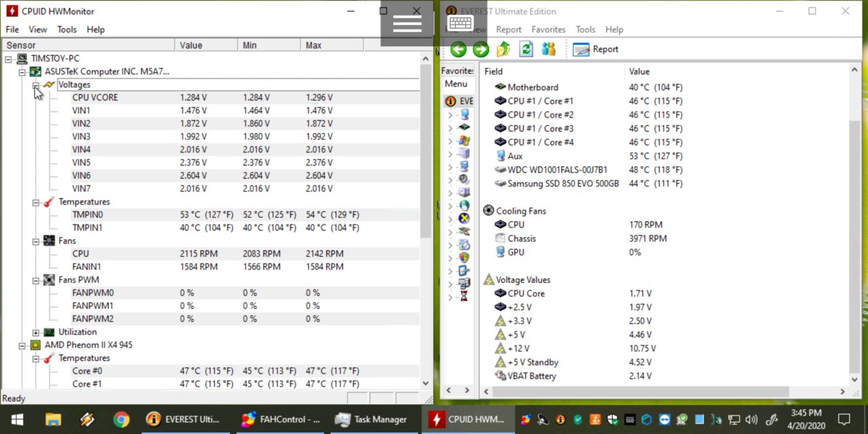Open Task Manager from the taskbar
Screen dimensions: 868x434
click(371, 419)
